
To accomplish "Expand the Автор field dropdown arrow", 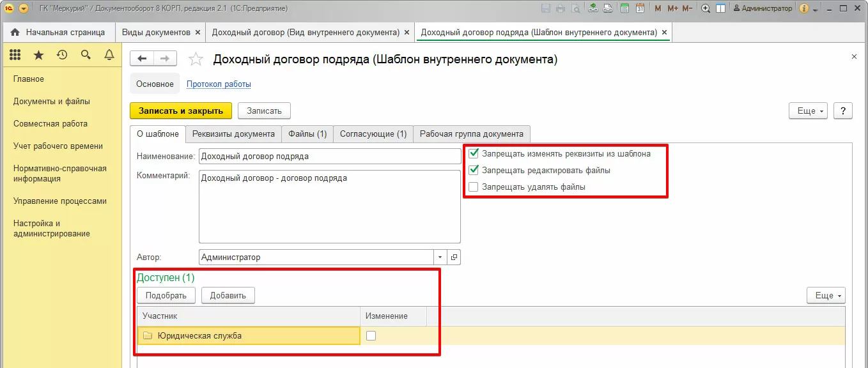I will coord(440,257).
